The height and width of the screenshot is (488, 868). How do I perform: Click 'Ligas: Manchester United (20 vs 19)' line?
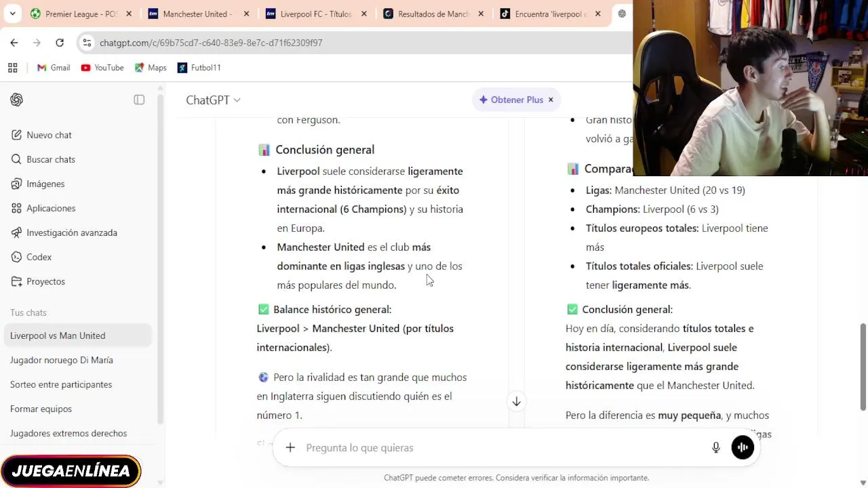[x=665, y=190]
